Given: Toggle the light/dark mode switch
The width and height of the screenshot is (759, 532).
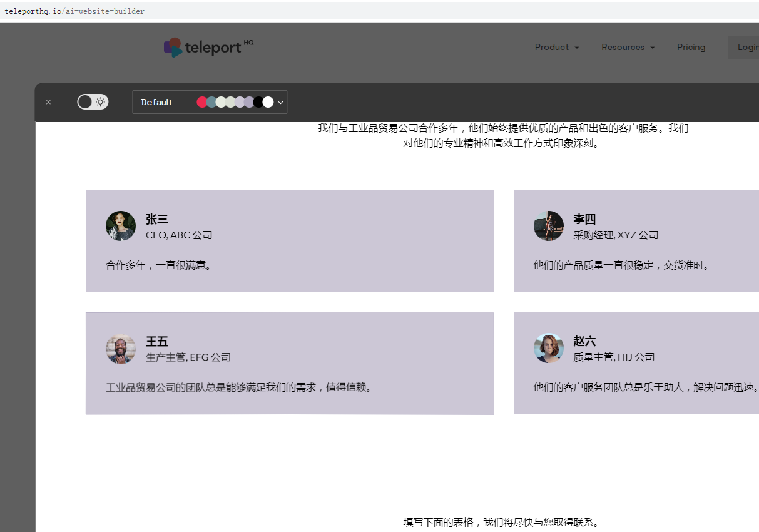Looking at the screenshot, I should 93,102.
